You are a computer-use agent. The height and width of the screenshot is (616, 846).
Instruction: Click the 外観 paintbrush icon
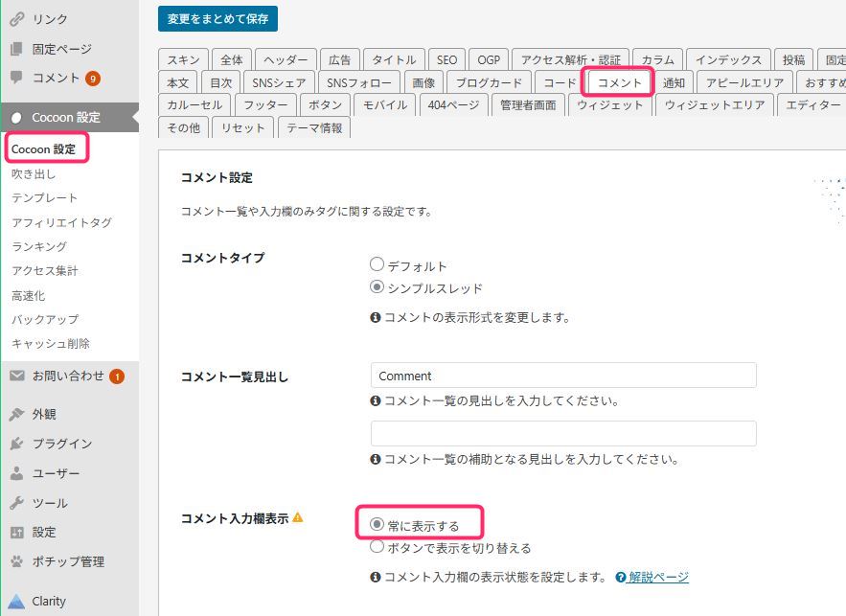tap(16, 414)
